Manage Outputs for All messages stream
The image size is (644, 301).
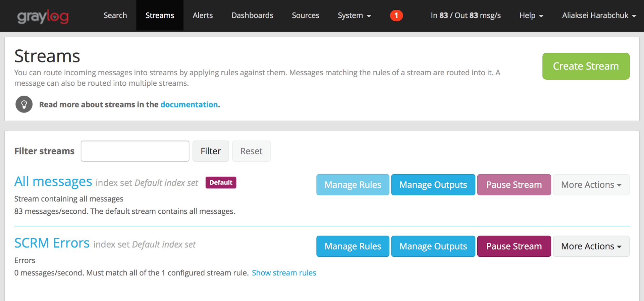pos(433,185)
